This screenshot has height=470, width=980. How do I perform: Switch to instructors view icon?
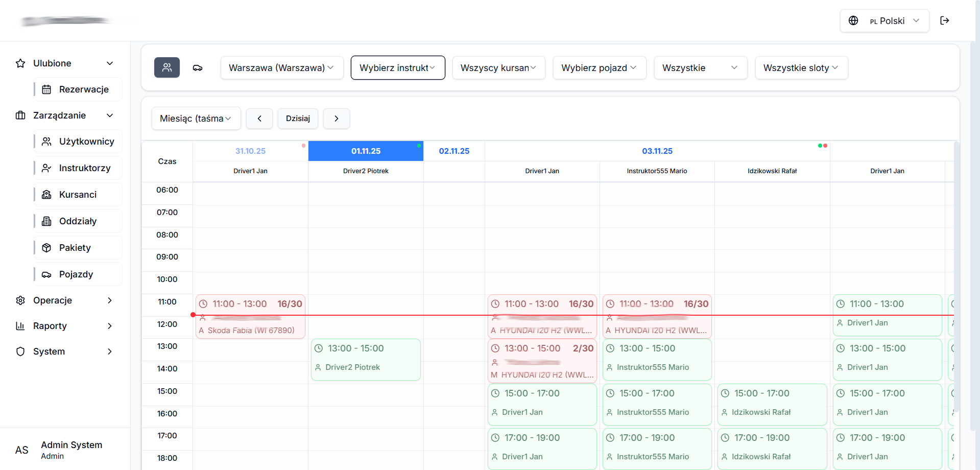(x=167, y=67)
